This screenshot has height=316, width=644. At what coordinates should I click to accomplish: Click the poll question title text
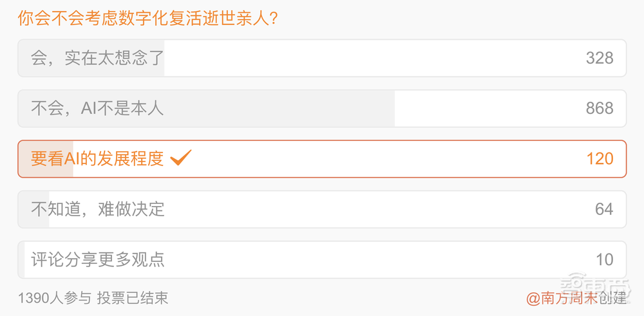click(x=148, y=17)
